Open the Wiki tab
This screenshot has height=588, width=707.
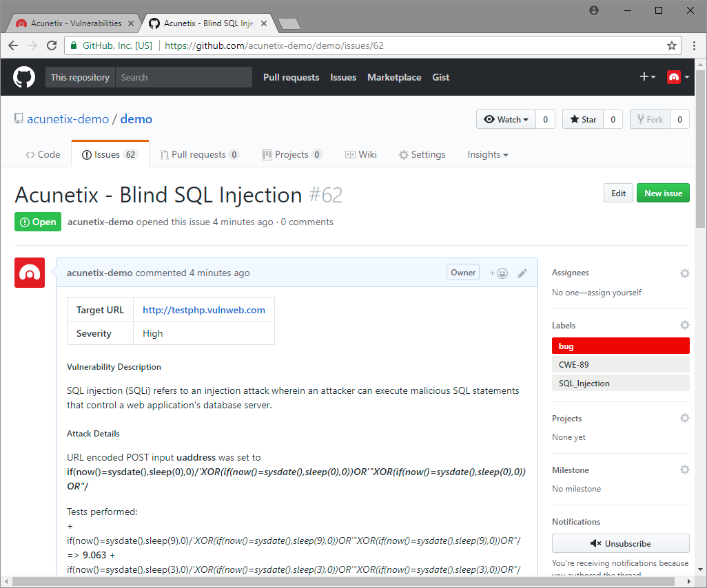coord(360,155)
